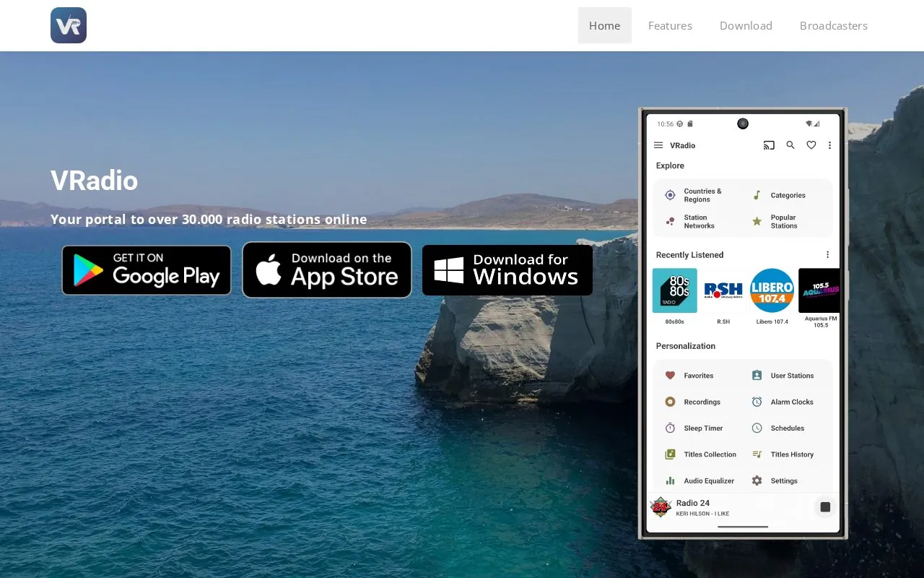Get VRadio on Google Play
The image size is (924, 578).
pos(147,270)
